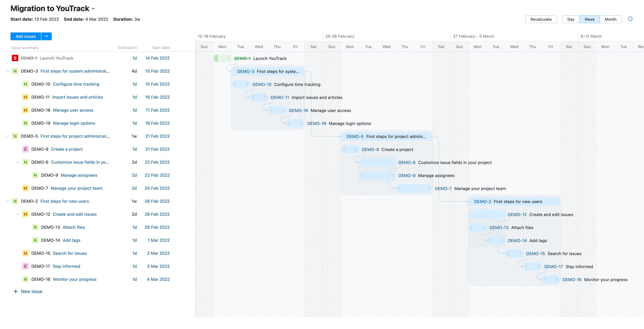Open Gantt chart settings gear icon
This screenshot has width=644, height=329.
[x=630, y=19]
